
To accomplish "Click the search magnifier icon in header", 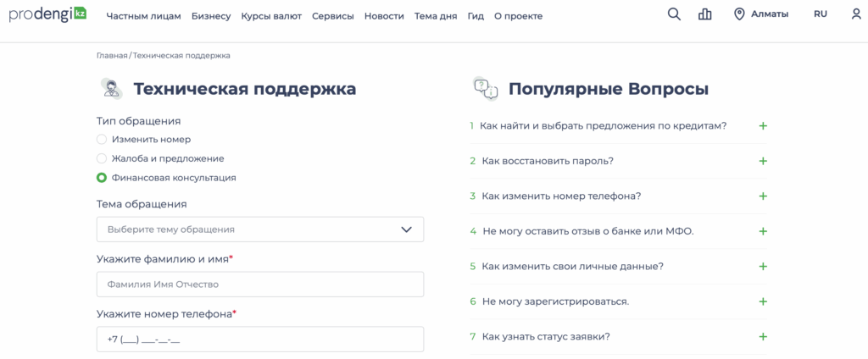I will [x=674, y=14].
